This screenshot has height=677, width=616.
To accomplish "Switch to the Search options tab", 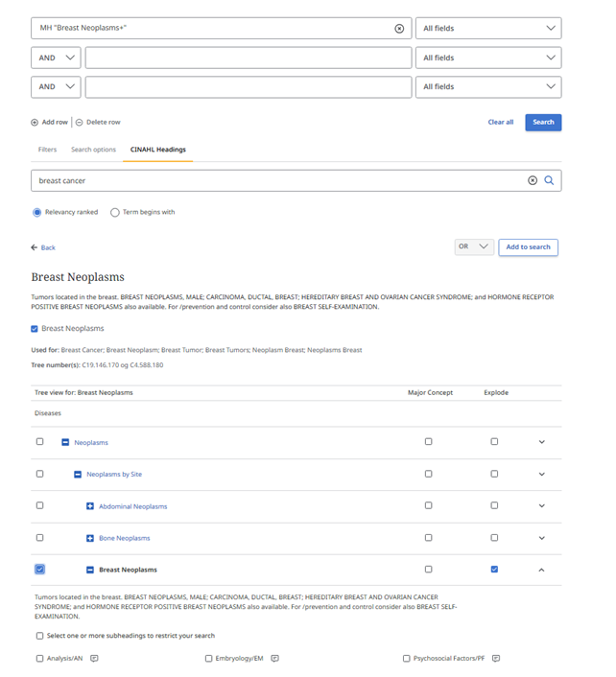I will 93,150.
